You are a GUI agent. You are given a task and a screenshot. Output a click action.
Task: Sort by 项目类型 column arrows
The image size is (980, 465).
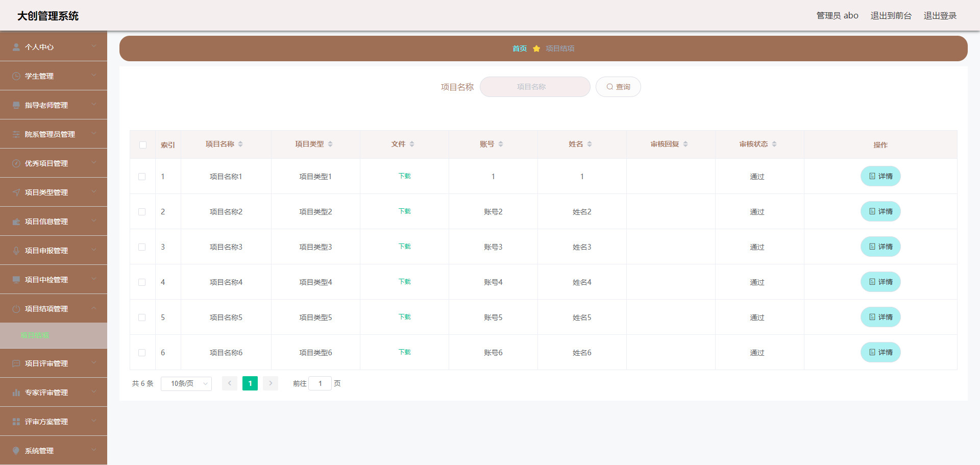coord(330,144)
